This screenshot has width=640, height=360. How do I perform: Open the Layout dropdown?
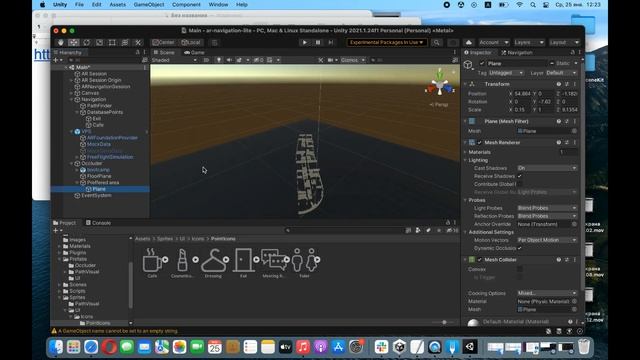[564, 42]
